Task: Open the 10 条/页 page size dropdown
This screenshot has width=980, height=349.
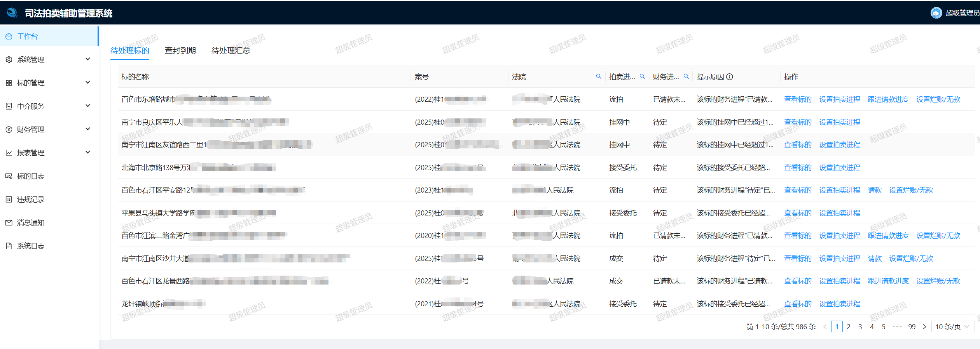Action: pos(953,327)
